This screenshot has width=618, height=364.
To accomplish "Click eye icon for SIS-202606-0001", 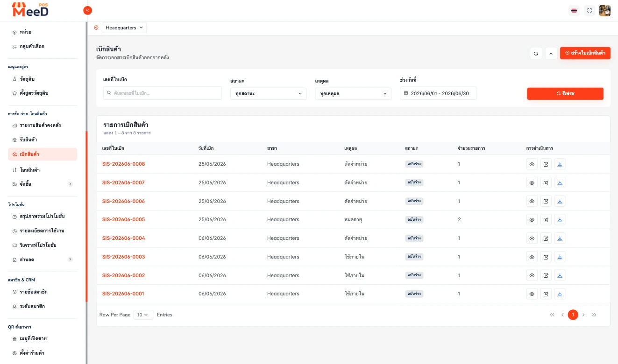I will (532, 294).
